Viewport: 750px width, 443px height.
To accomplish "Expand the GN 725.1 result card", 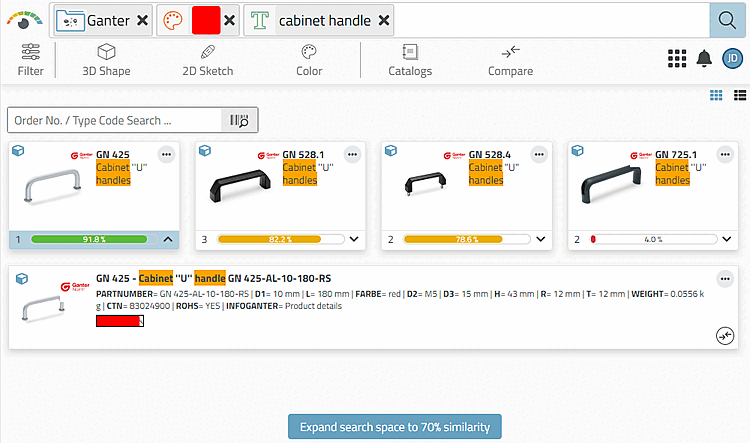I will (x=727, y=239).
